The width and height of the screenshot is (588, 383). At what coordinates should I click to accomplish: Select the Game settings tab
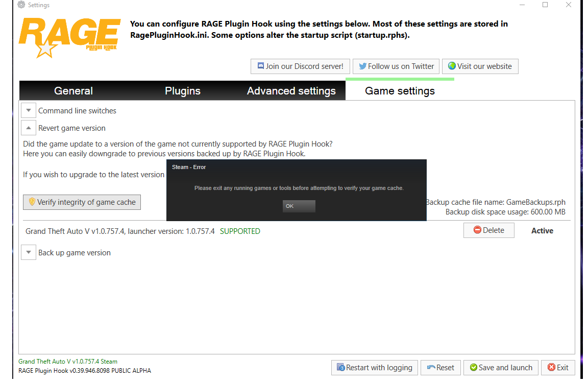[x=400, y=91]
